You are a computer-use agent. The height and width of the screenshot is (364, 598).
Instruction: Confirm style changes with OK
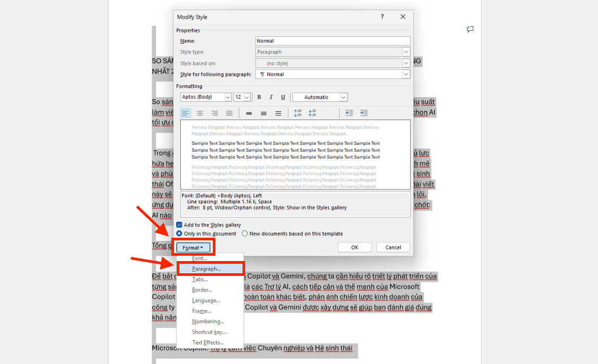tap(354, 247)
